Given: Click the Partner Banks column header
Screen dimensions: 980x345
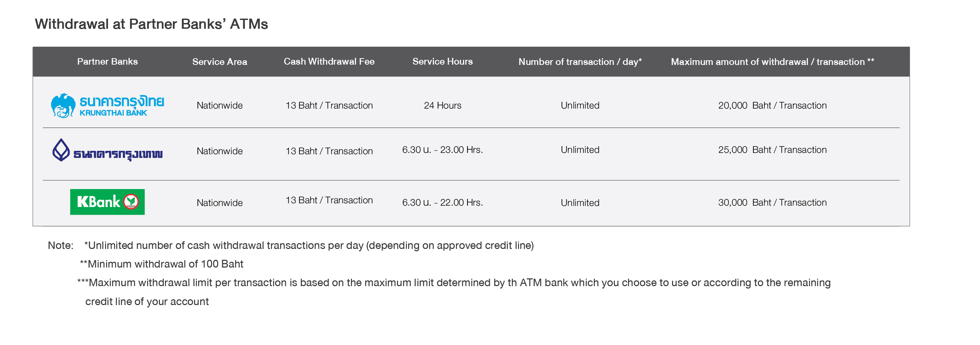Looking at the screenshot, I should 107,62.
